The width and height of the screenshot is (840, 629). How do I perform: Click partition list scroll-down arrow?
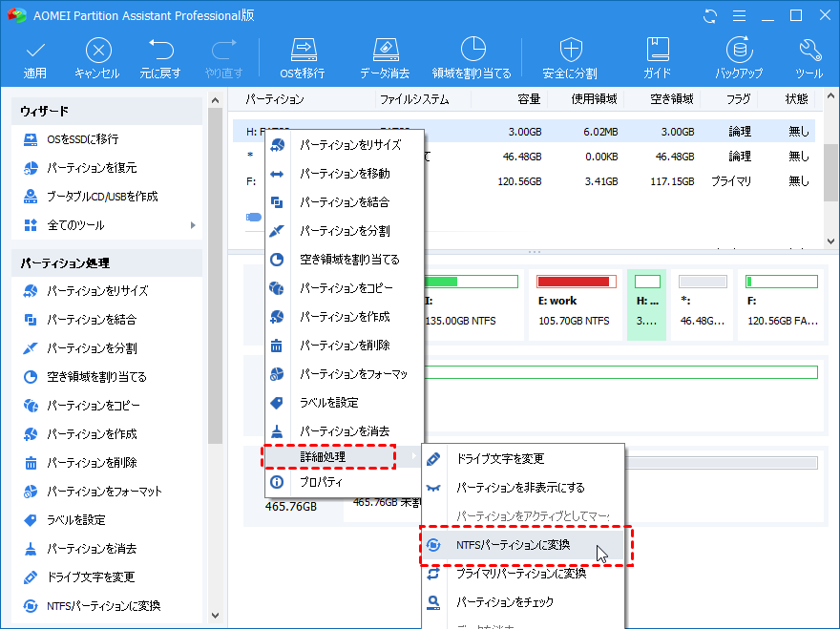[830, 241]
